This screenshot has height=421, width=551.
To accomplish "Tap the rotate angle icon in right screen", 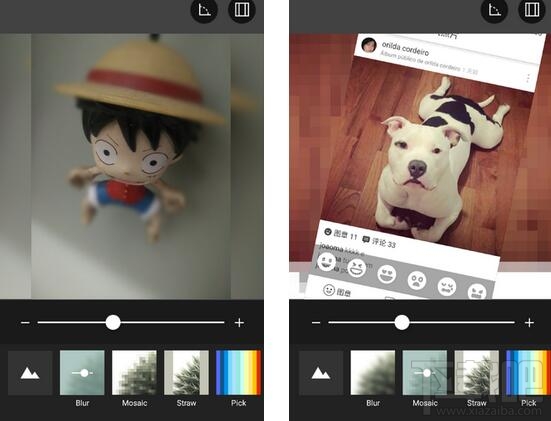I will pyautogui.click(x=494, y=10).
